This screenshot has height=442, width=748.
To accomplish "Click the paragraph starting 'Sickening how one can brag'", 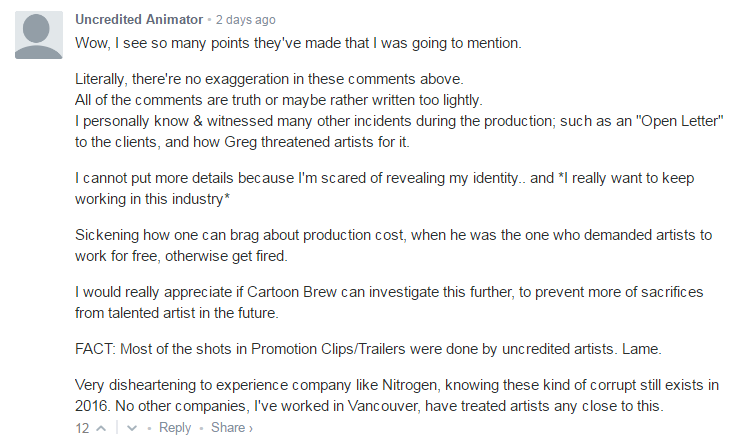I will [x=394, y=245].
